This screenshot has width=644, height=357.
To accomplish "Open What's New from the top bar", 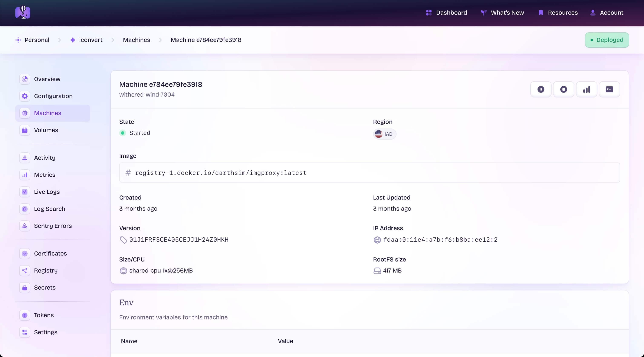I will point(507,13).
